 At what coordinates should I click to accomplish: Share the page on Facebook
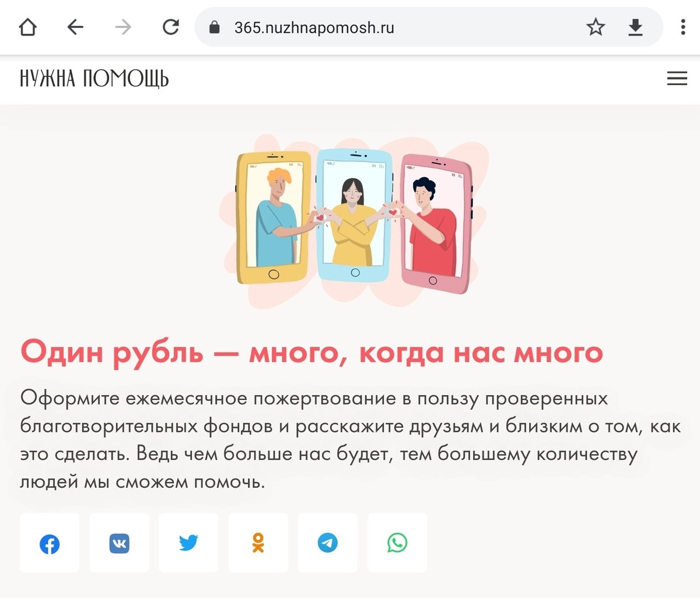click(x=50, y=543)
